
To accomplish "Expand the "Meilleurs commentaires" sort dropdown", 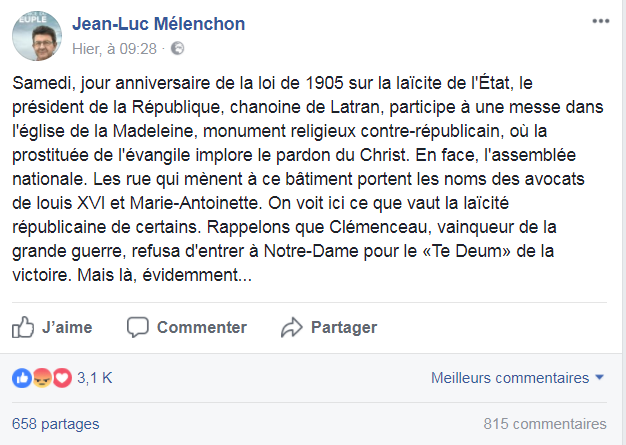I will (x=510, y=378).
